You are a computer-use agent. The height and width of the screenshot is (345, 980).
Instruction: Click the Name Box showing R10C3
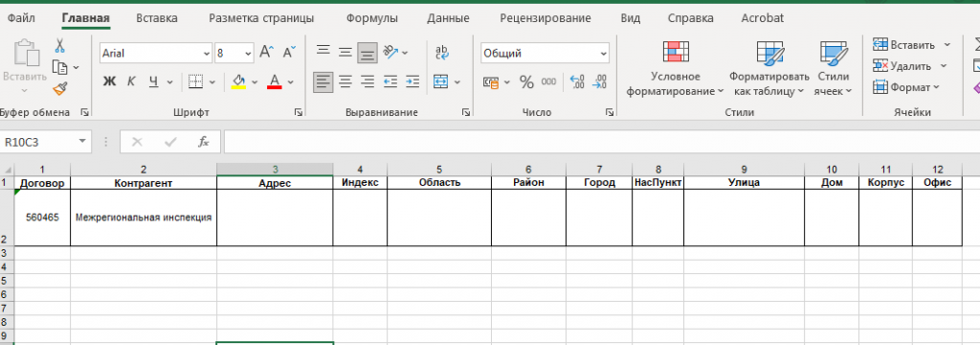pos(37,142)
